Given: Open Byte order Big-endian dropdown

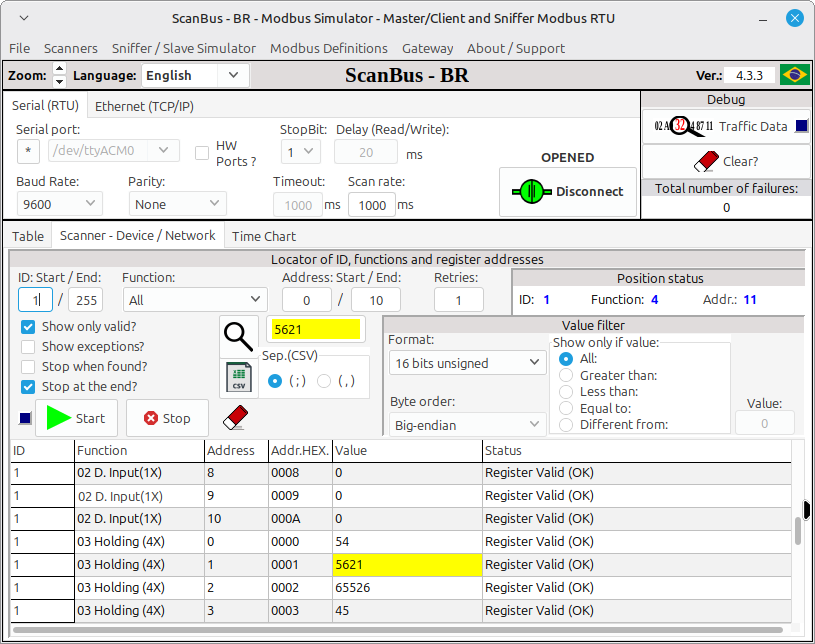Looking at the screenshot, I should coord(467,425).
